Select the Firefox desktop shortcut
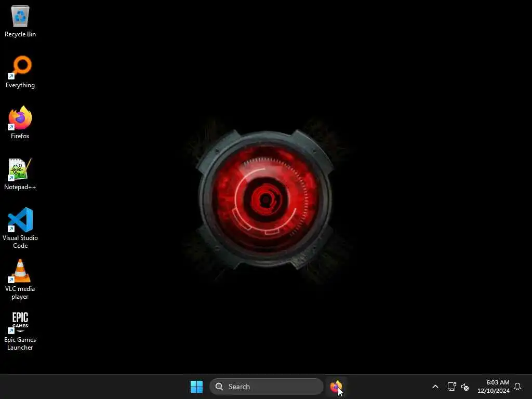The image size is (532, 399). [20, 123]
